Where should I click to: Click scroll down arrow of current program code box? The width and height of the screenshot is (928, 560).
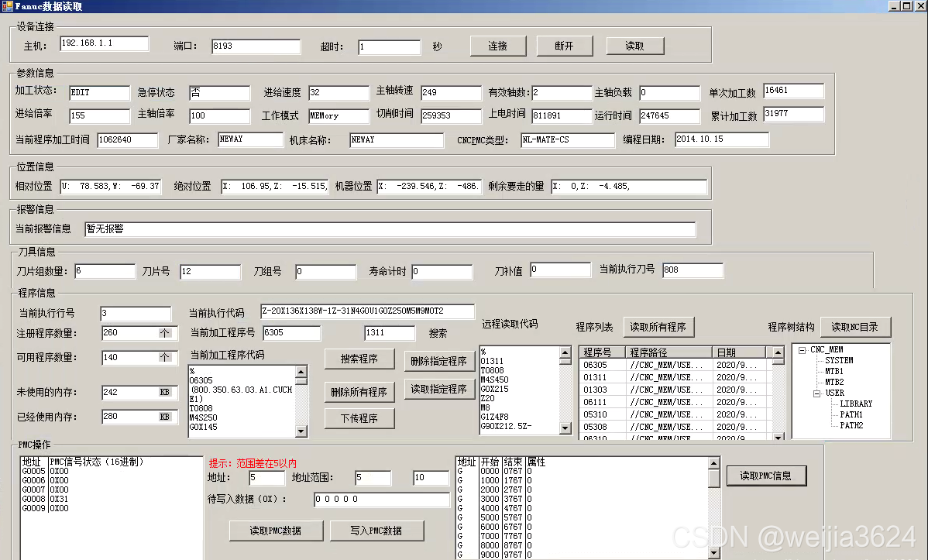click(x=301, y=431)
